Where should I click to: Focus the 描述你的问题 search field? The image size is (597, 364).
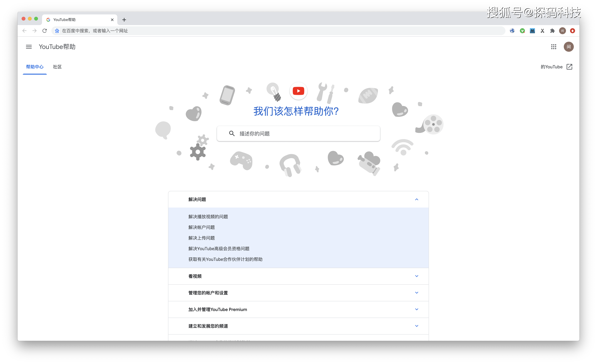coord(298,134)
